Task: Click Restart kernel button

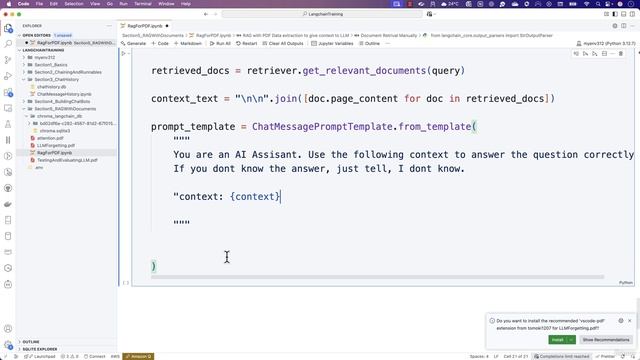Action: coord(247,43)
